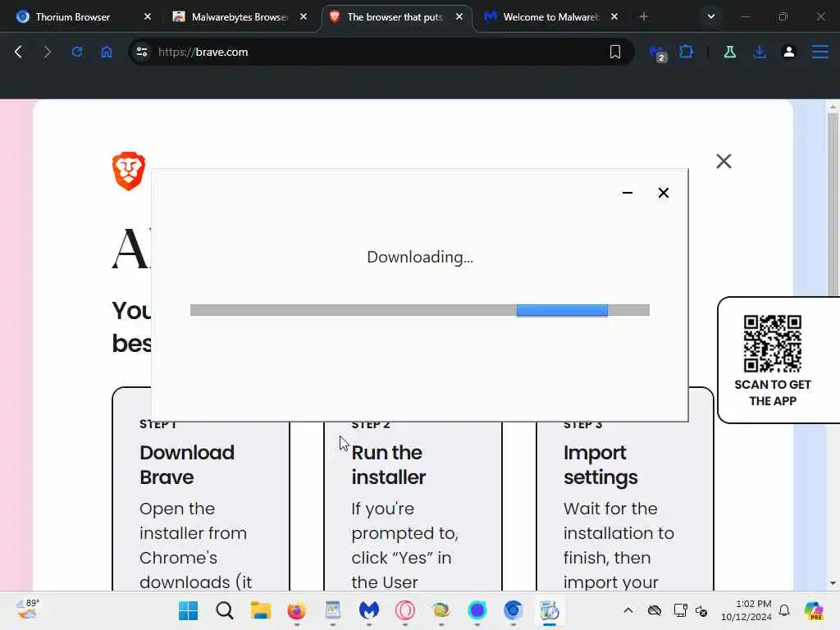The width and height of the screenshot is (840, 630).
Task: Bookmark this page with the bookmark icon
Action: coord(615,52)
